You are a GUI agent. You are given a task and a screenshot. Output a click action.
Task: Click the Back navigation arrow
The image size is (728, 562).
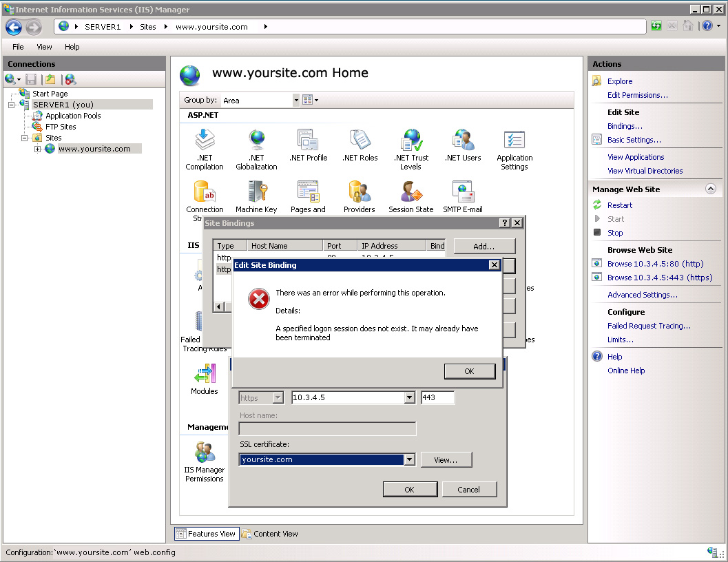(x=14, y=28)
